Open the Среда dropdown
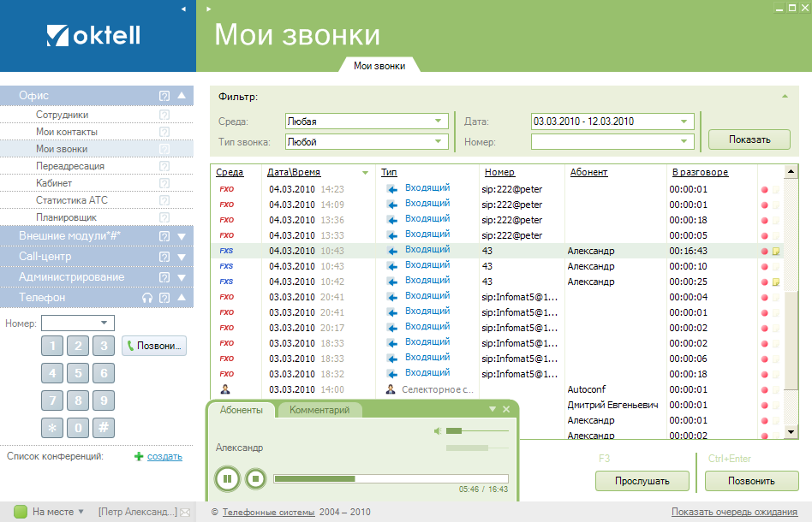The image size is (812, 522). tap(439, 122)
